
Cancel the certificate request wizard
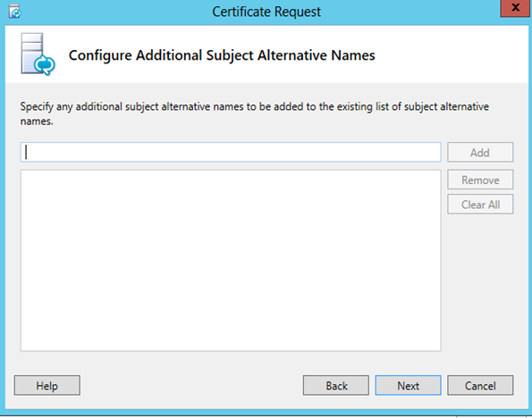coord(480,386)
